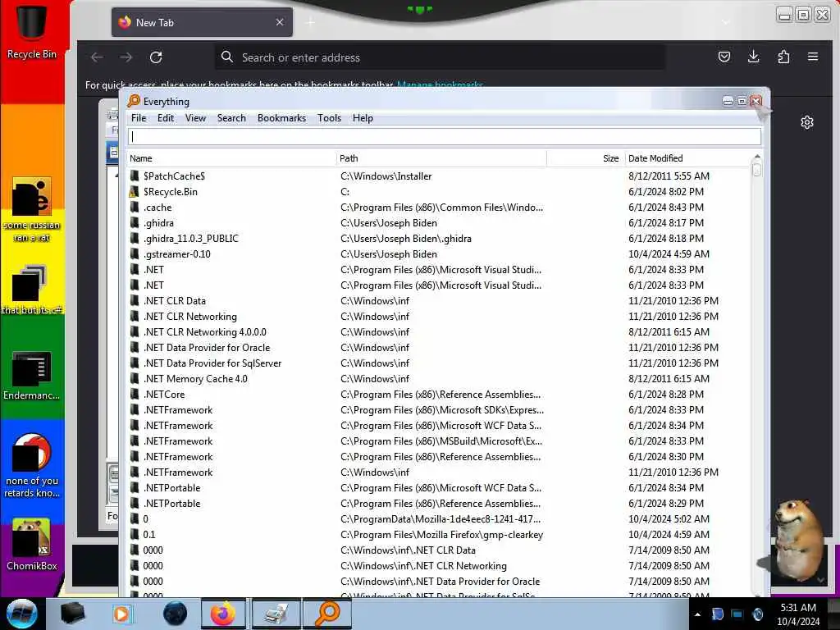840x630 pixels.
Task: Click Everything scrollbar up arrow
Action: [756, 157]
